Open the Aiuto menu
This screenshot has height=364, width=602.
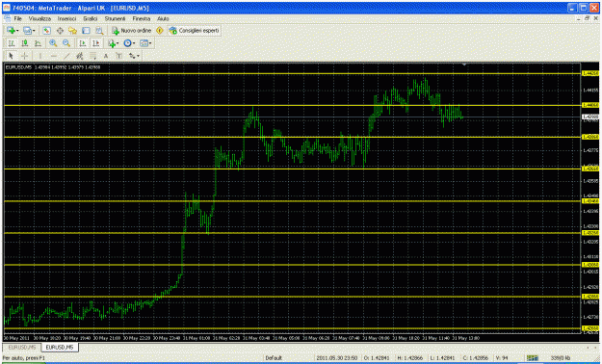tap(163, 19)
